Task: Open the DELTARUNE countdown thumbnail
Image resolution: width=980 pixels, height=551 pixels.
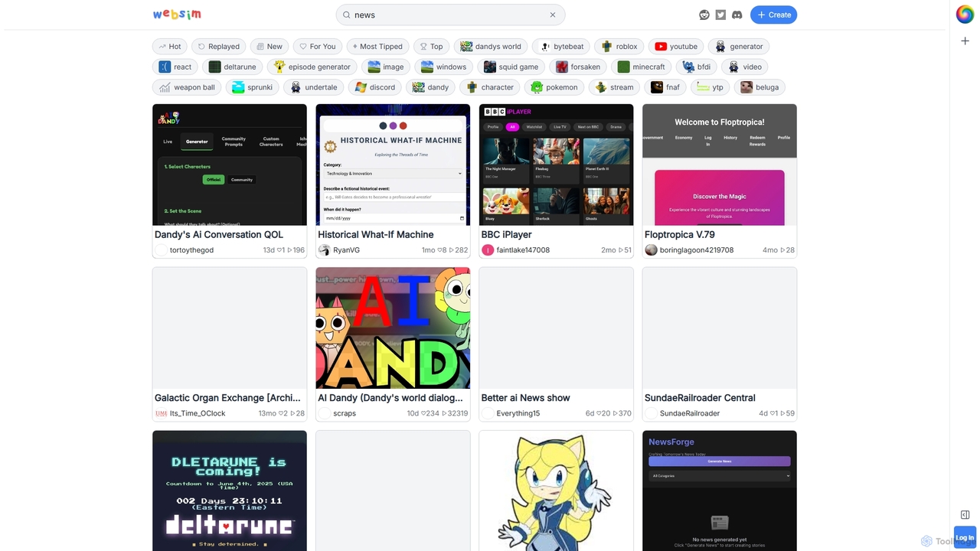Action: click(x=230, y=491)
